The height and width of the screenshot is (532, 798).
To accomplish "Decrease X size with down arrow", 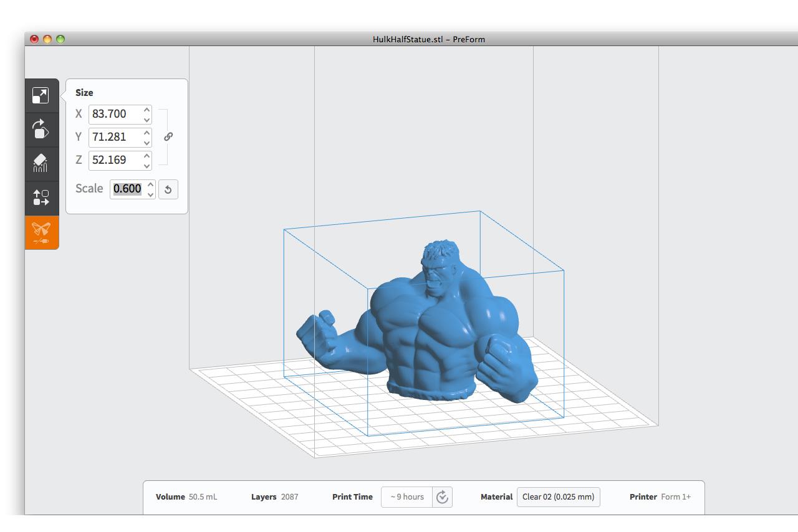I will point(147,119).
